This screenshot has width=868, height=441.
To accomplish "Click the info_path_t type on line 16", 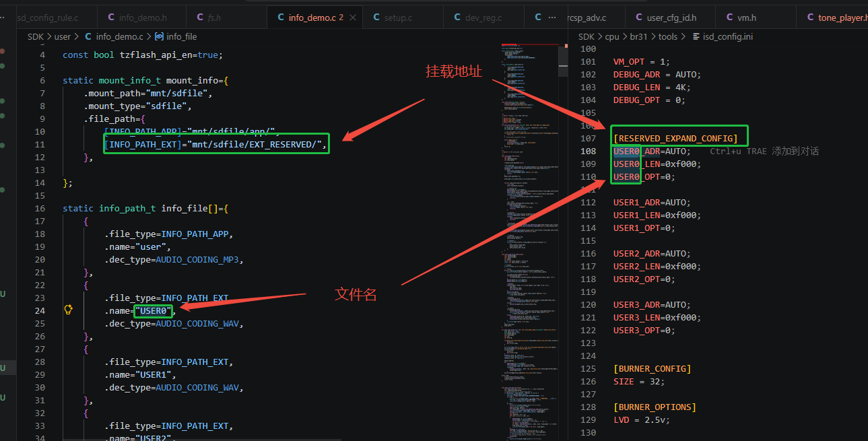I will pyautogui.click(x=127, y=208).
